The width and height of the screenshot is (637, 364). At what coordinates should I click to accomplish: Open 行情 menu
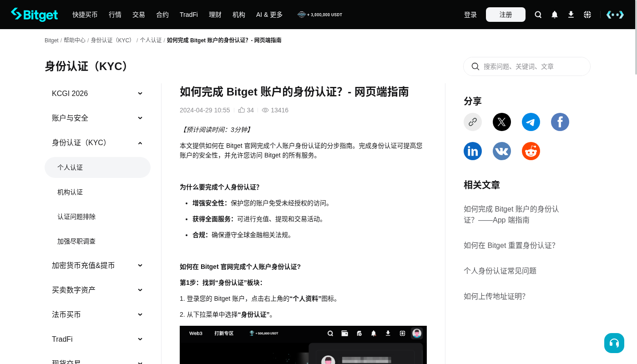click(115, 15)
